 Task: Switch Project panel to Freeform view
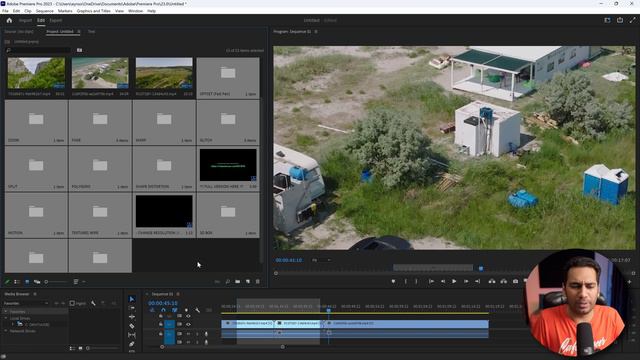pos(37,282)
